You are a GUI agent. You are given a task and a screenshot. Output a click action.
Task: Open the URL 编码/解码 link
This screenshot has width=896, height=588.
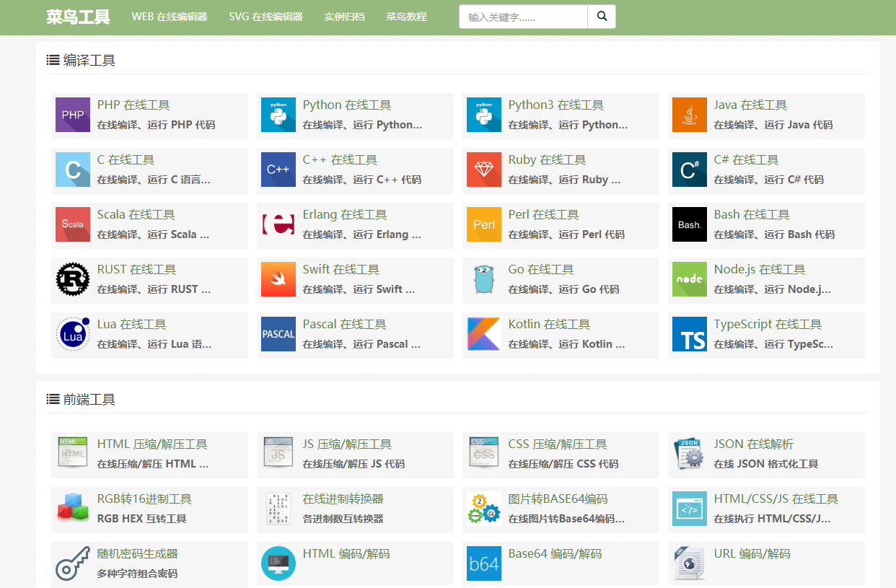click(x=752, y=554)
